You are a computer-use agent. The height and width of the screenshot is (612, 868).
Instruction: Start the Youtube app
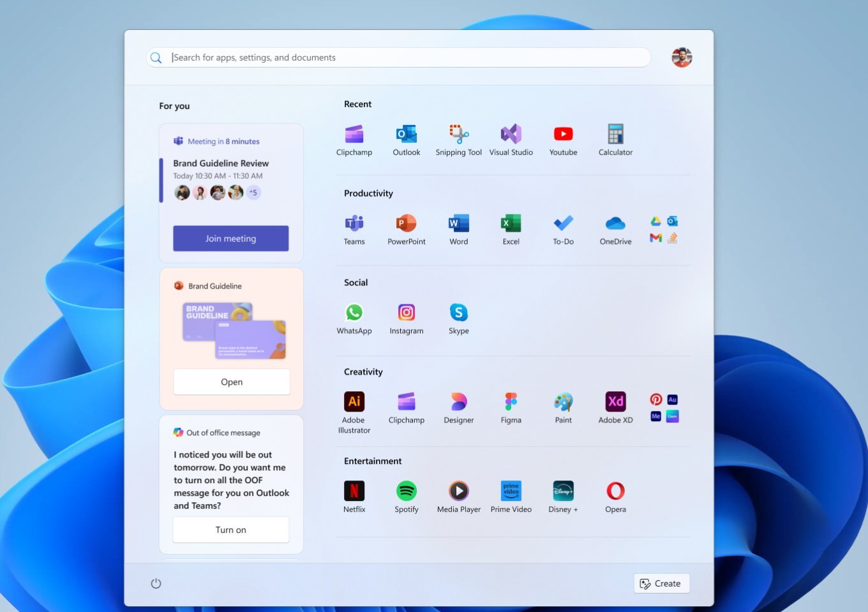click(564, 134)
